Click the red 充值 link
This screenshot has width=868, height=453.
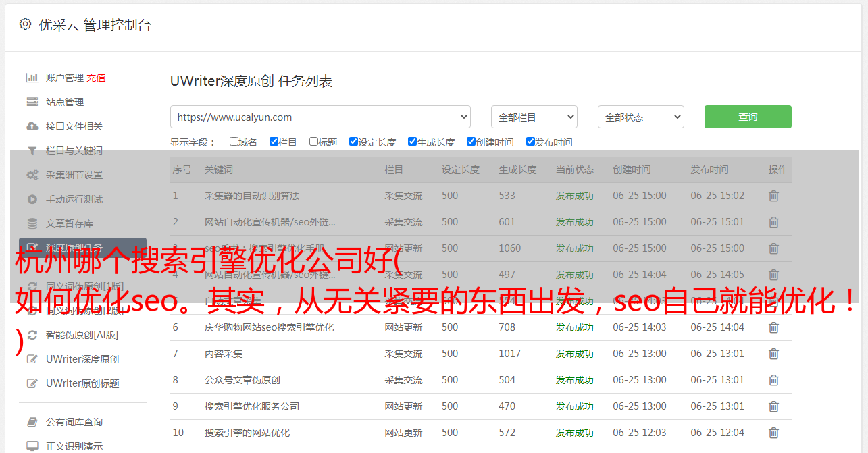(x=96, y=78)
